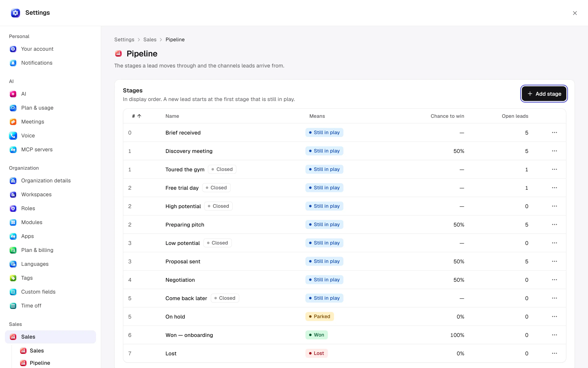Image resolution: width=588 pixels, height=368 pixels.
Task: Click the 100% chance to win value
Action: (x=457, y=335)
